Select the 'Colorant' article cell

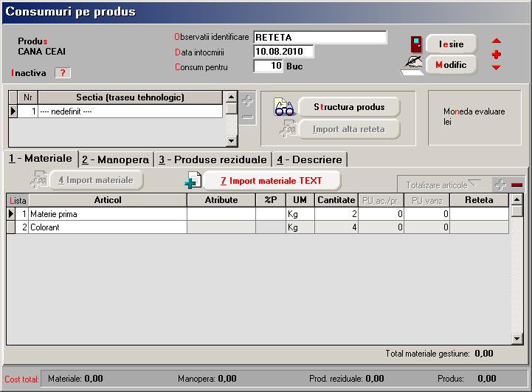pyautogui.click(x=108, y=227)
